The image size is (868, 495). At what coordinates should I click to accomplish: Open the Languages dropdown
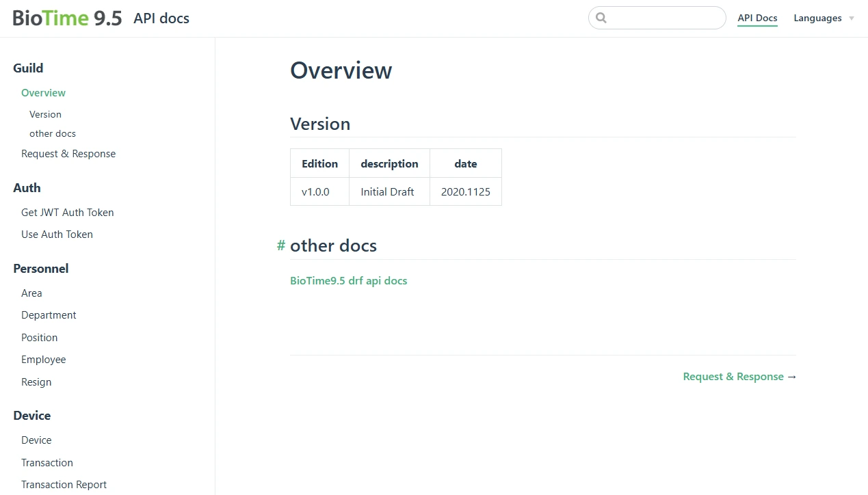(x=818, y=18)
